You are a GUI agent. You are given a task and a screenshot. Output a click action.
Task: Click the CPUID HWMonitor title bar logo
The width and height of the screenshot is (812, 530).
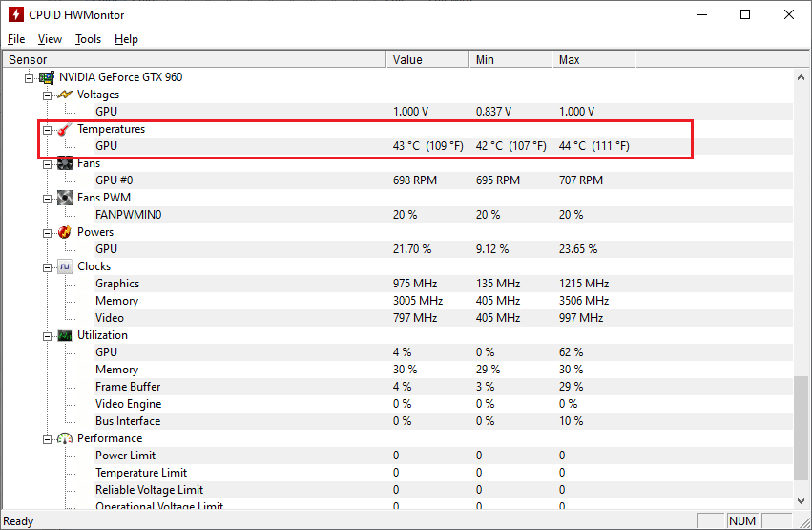(16, 14)
